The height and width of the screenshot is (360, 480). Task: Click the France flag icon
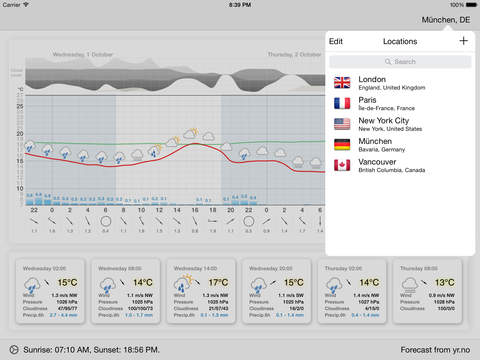(x=342, y=103)
